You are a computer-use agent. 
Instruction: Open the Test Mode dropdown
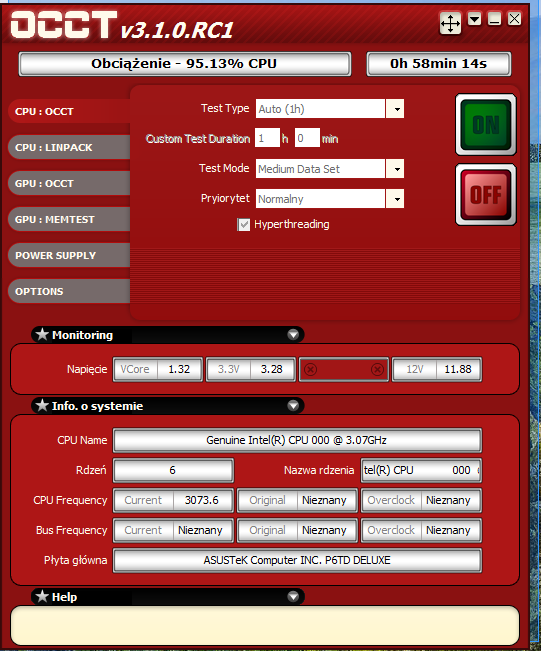click(395, 169)
